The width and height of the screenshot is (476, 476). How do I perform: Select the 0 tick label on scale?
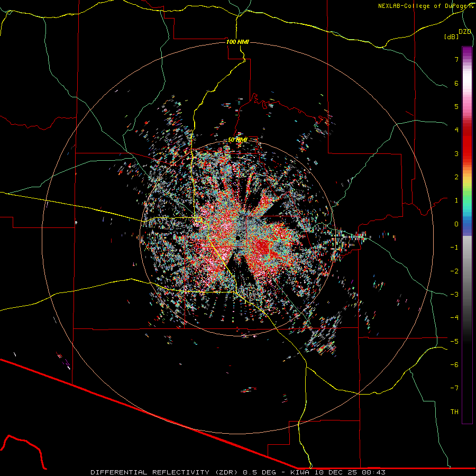click(x=456, y=224)
